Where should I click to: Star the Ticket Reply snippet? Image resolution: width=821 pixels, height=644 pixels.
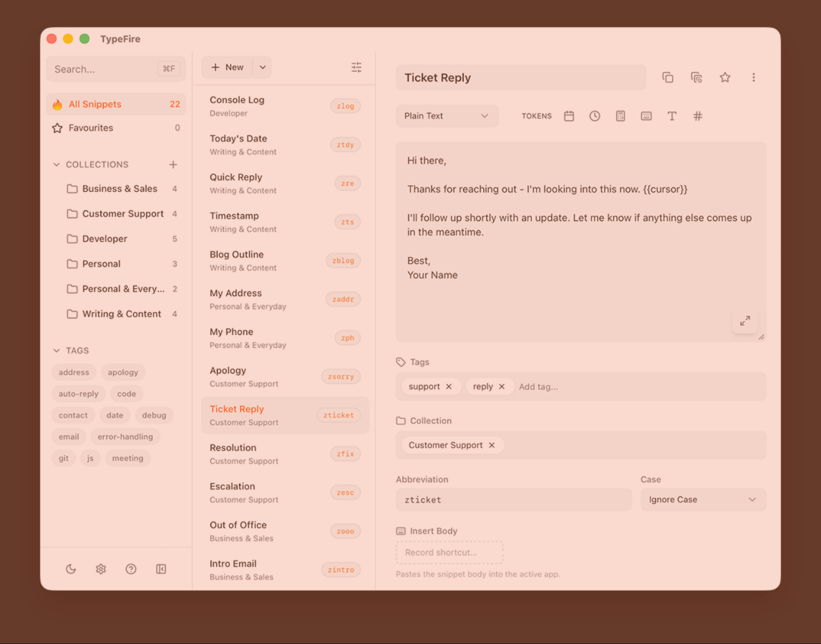725,77
